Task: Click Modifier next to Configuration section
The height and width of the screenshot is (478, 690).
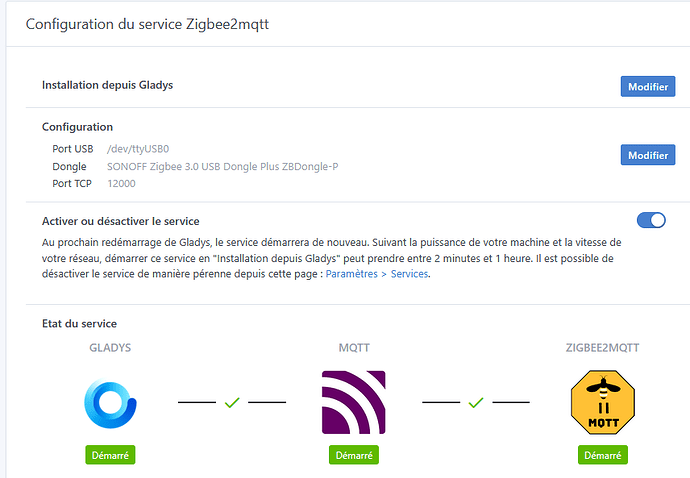Action: tap(647, 155)
